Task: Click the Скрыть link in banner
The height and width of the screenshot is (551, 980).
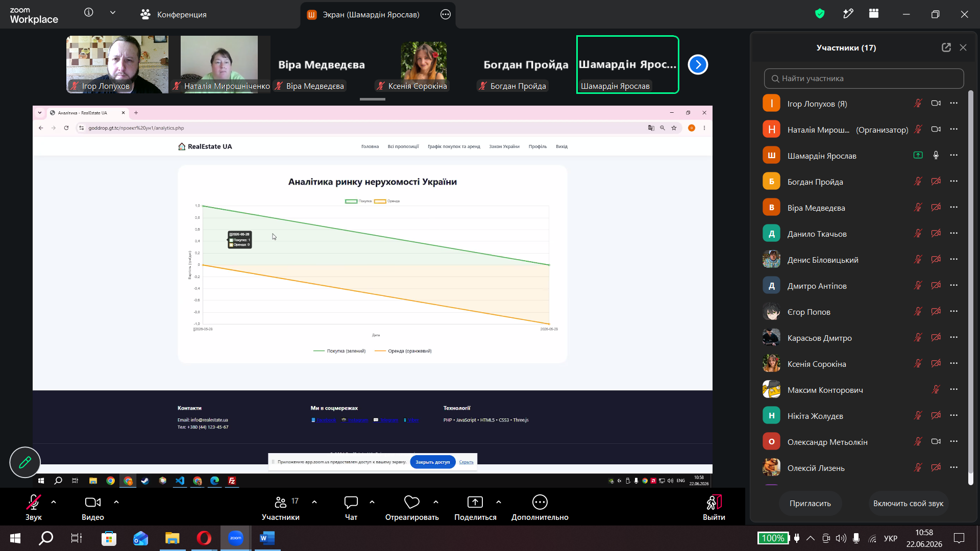Action: point(466,462)
